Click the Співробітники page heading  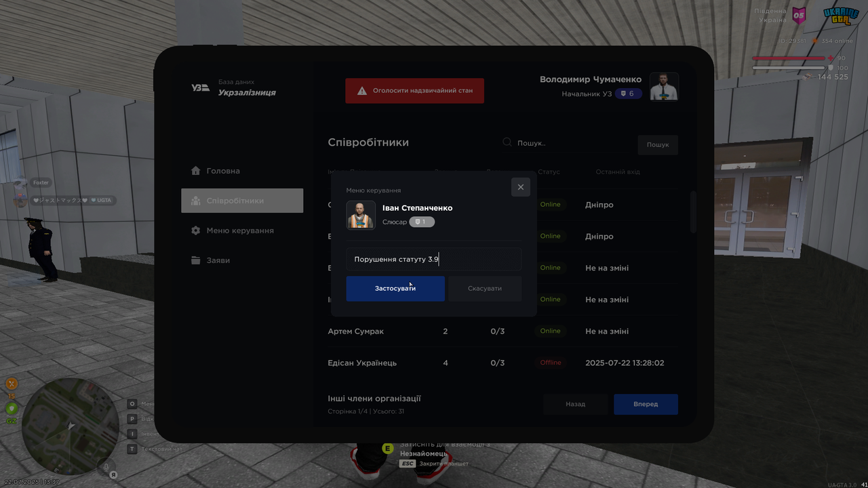[368, 142]
